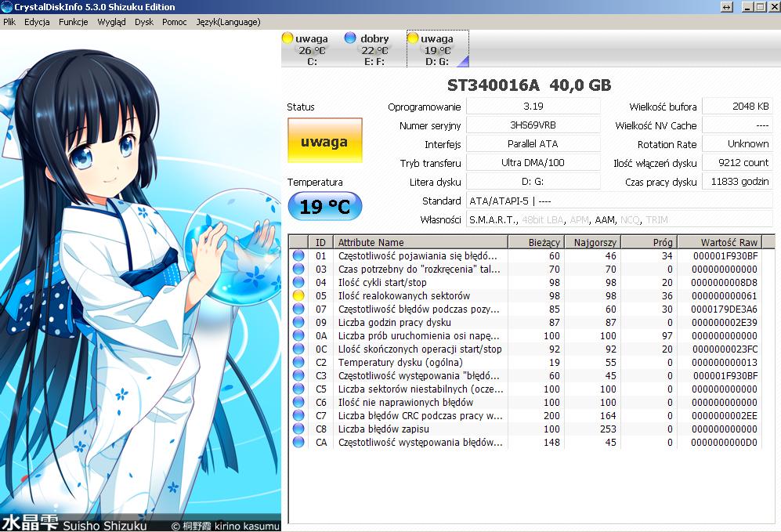Image resolution: width=781 pixels, height=532 pixels.
Task: Click the interface field Parallel ATA
Action: [533, 144]
